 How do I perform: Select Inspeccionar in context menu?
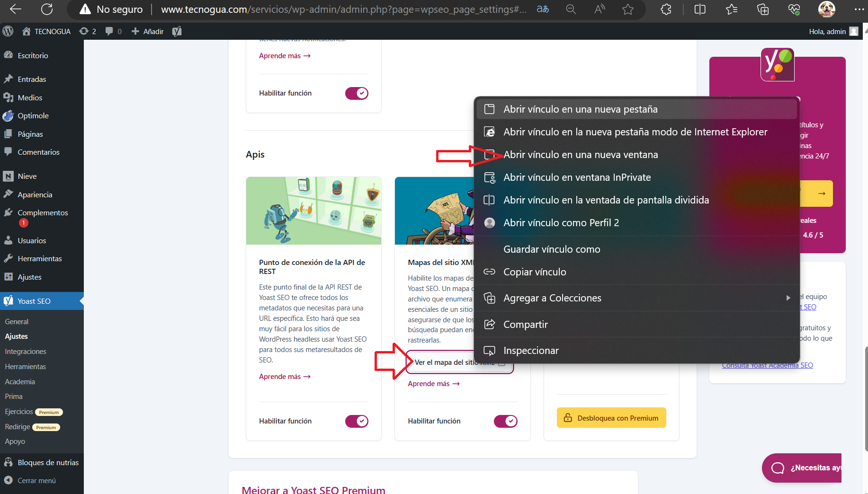click(636, 351)
